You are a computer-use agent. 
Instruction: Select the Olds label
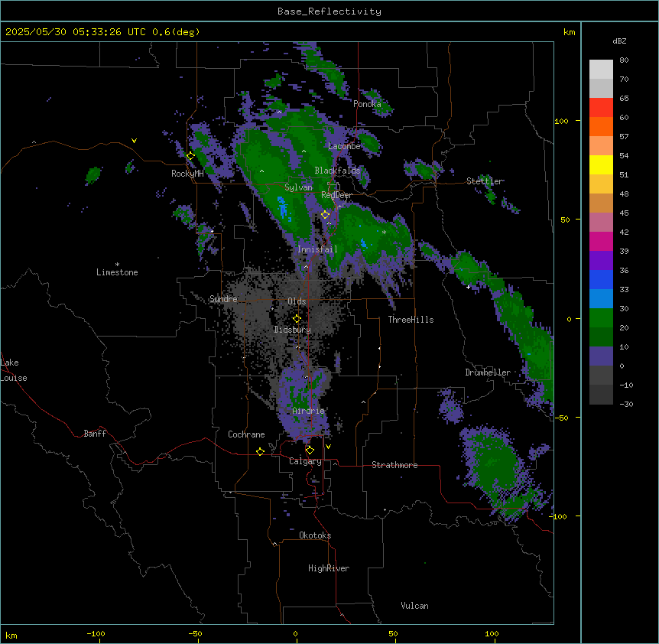coord(297,301)
